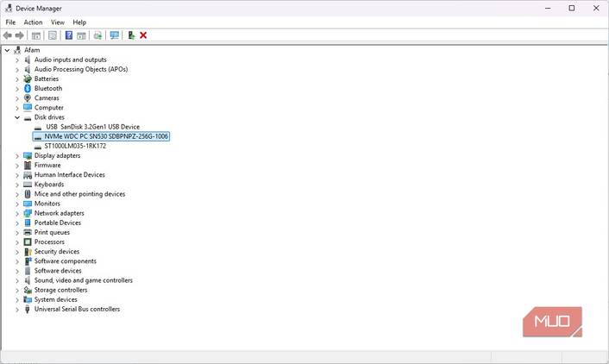The height and width of the screenshot is (364, 609).
Task: Open the File menu
Action: coord(10,22)
